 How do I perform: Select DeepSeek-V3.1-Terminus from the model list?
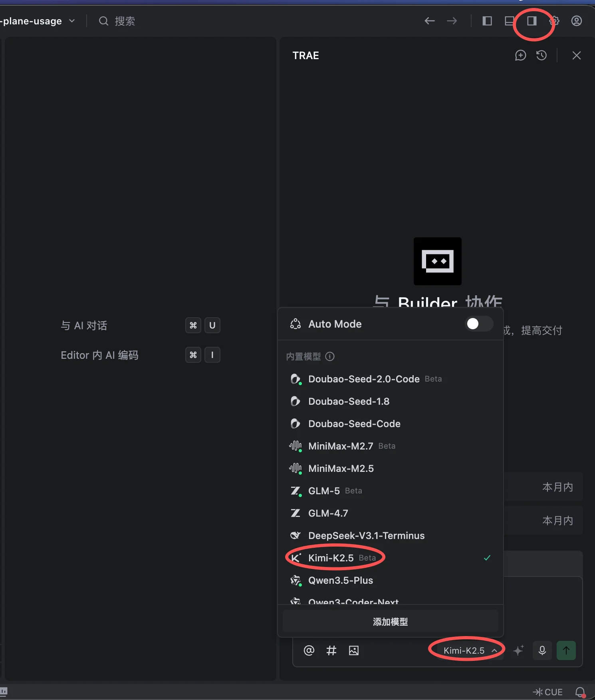coord(366,535)
